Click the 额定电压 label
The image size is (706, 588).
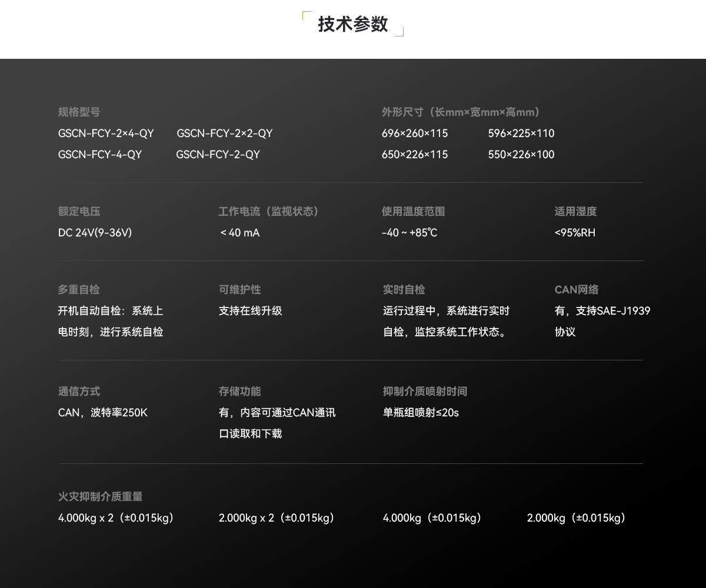[x=78, y=211]
